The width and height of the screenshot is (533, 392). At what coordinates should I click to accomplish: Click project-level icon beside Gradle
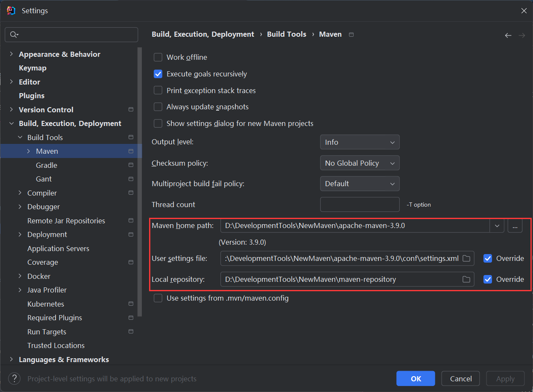coord(131,165)
